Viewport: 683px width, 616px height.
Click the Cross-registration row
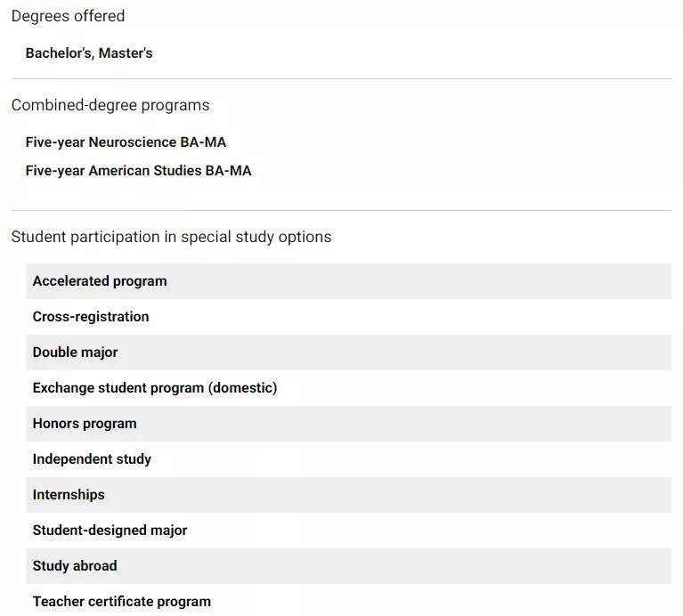pyautogui.click(x=348, y=317)
